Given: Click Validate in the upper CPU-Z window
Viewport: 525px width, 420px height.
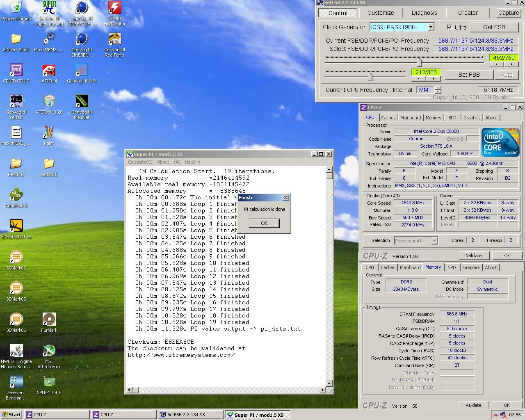Looking at the screenshot, I should (x=474, y=256).
